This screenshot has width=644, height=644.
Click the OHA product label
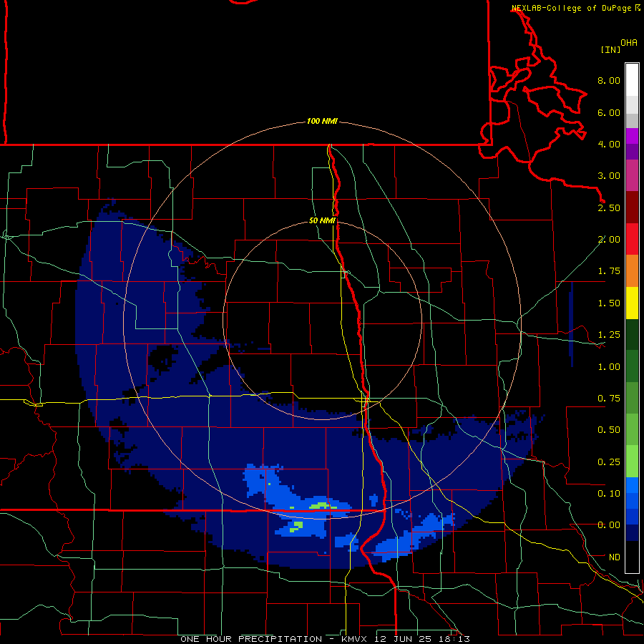click(629, 43)
